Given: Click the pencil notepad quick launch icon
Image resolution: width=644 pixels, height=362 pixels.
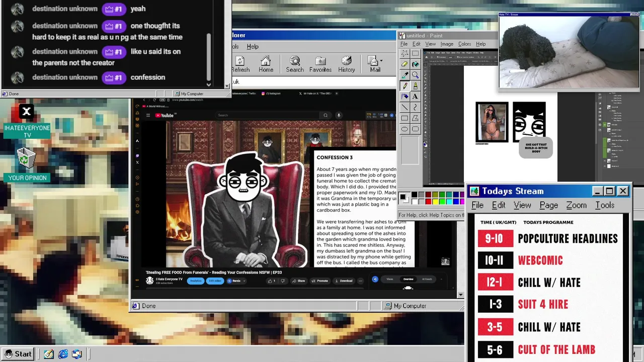Looking at the screenshot, I should point(48,354).
